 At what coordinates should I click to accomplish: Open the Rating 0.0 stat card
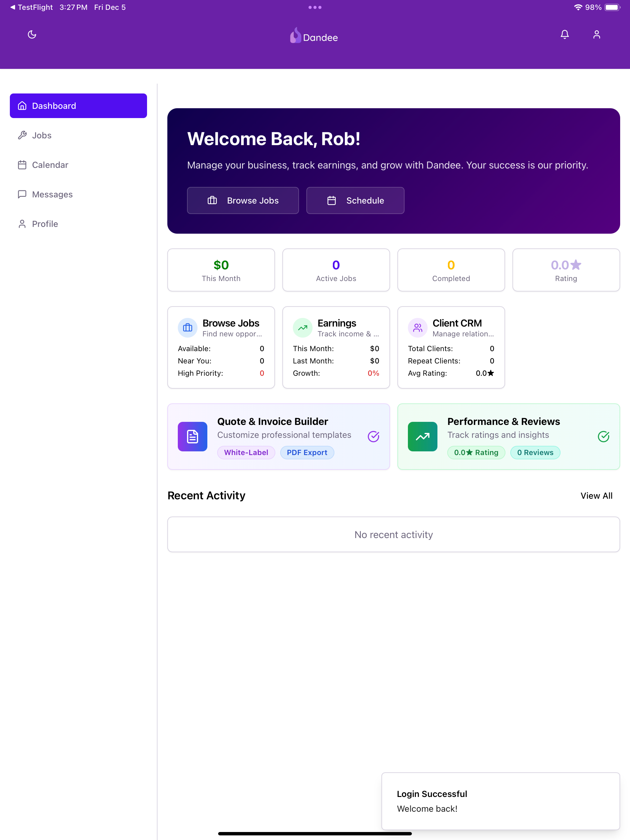(566, 270)
